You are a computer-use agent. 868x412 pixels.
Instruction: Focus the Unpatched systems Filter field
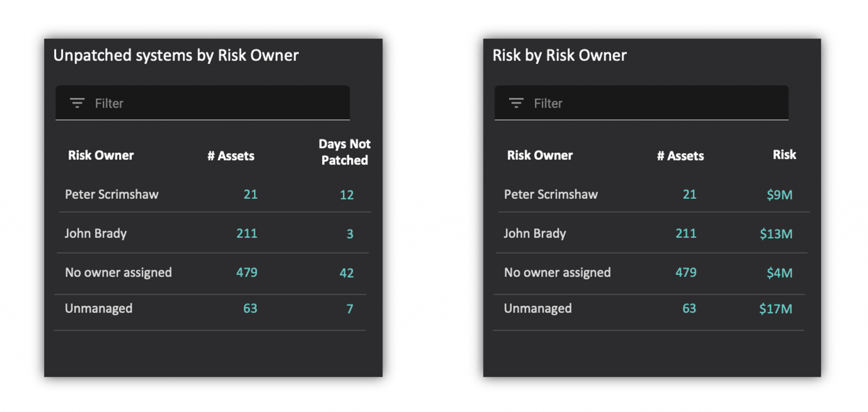click(x=212, y=103)
